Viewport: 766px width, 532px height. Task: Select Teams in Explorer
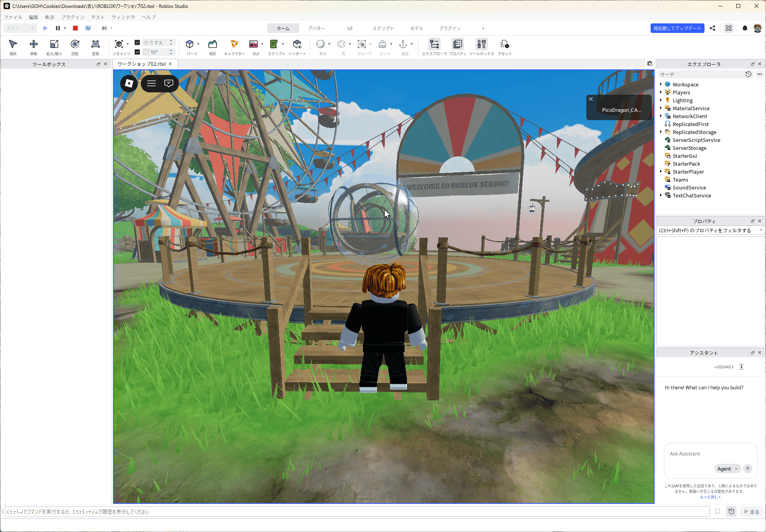pos(680,180)
